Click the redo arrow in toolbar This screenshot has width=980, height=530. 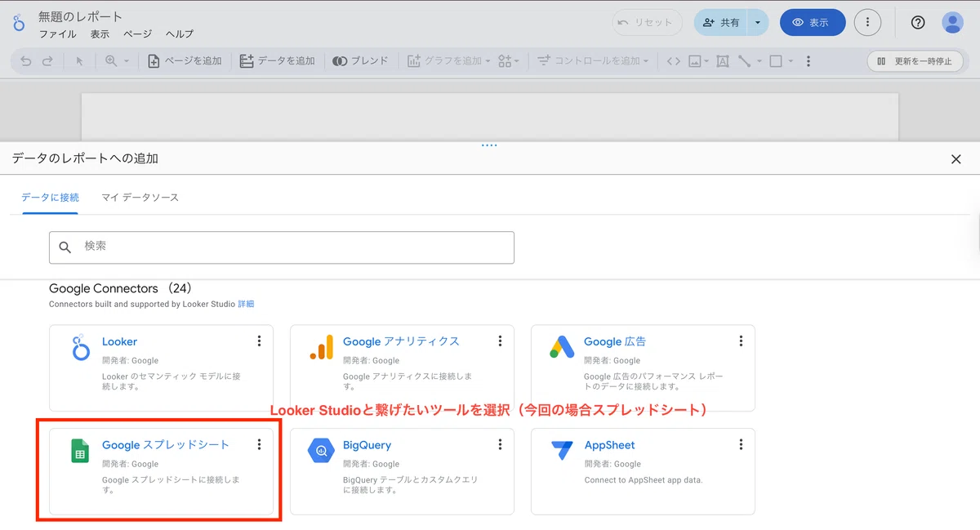pyautogui.click(x=47, y=61)
